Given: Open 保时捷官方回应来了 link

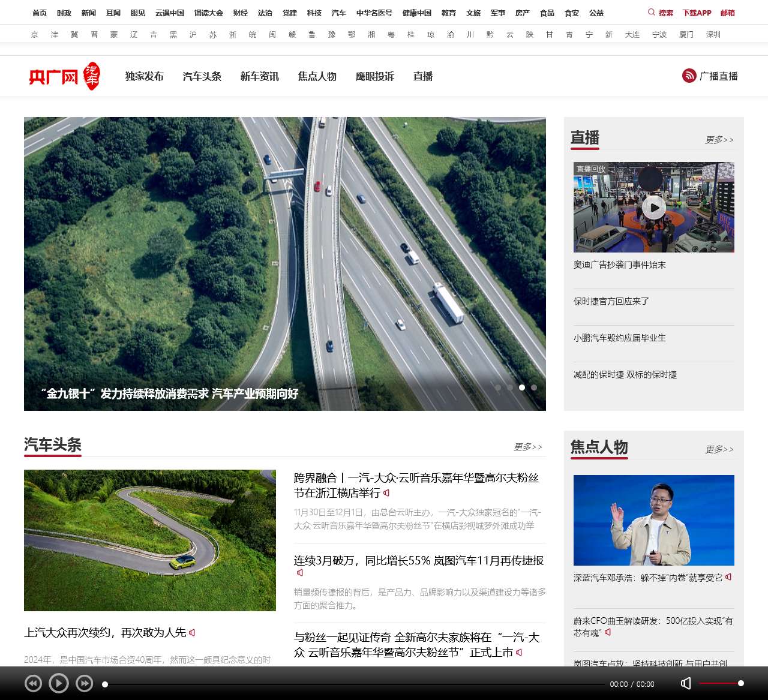Looking at the screenshot, I should coord(611,301).
